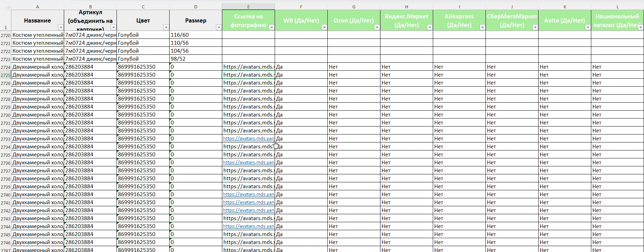This screenshot has width=644, height=252.
Task: Select the Голубой cell in row 2722
Action: click(x=143, y=51)
